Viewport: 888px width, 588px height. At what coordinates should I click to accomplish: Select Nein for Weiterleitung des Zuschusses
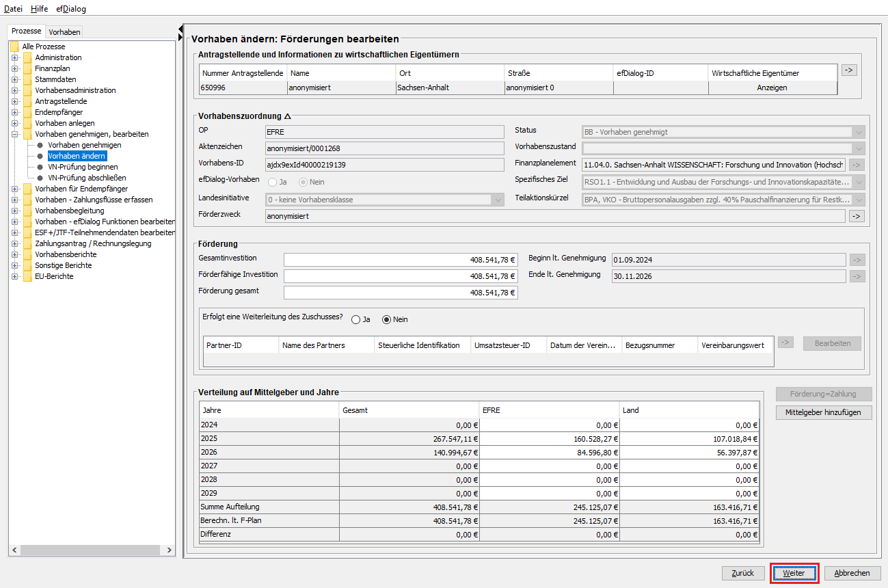[386, 319]
